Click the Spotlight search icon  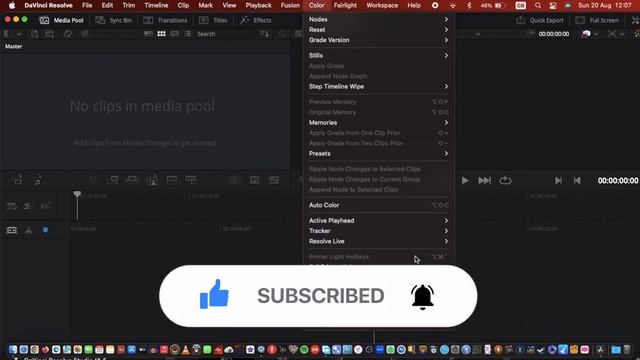[x=538, y=5]
